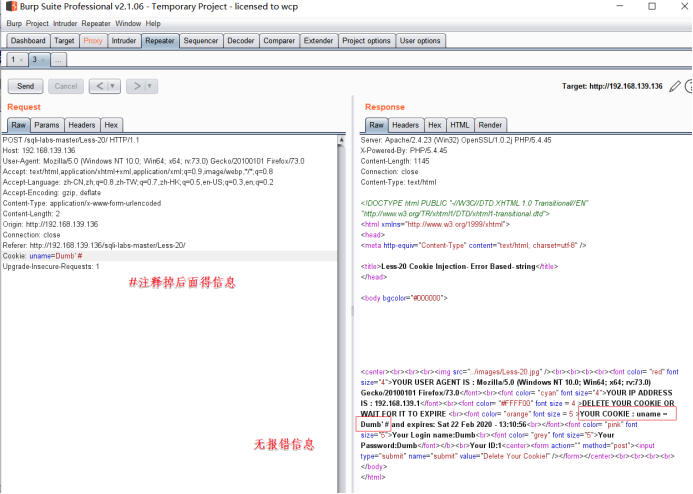Switch to the Target tab
Image resolution: width=693 pixels, height=494 pixels.
[64, 41]
